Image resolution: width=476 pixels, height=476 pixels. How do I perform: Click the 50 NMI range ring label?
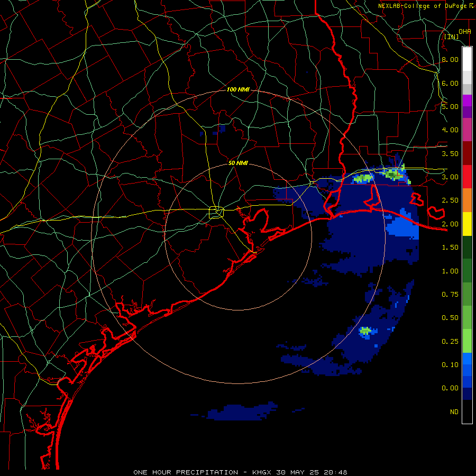238,163
